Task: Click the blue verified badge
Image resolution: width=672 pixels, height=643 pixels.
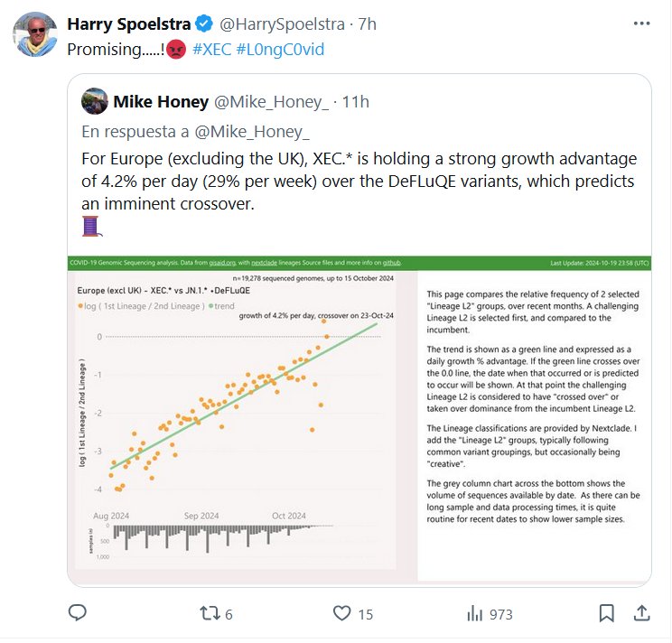Action: [206, 24]
